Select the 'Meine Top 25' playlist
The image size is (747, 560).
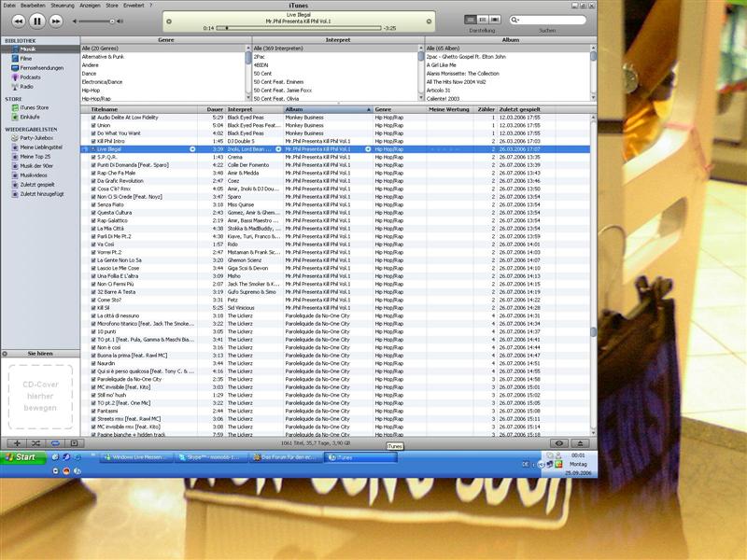(35, 156)
